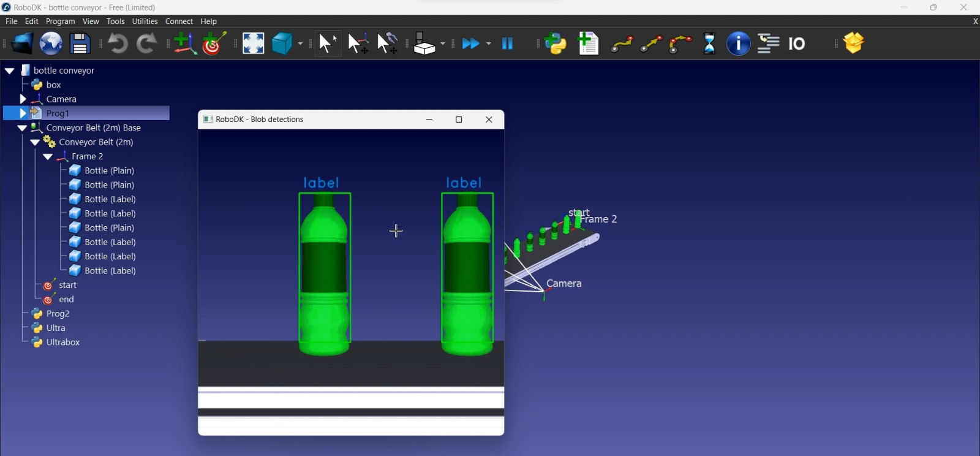Add a new target icon
Screen dimensions: 980x456
(x=215, y=44)
